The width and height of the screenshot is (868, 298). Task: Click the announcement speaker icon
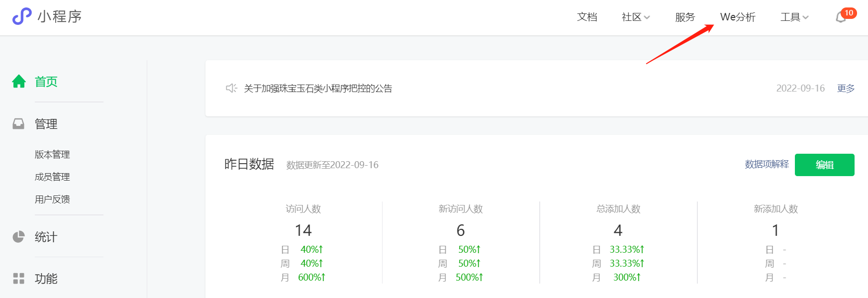pos(231,88)
